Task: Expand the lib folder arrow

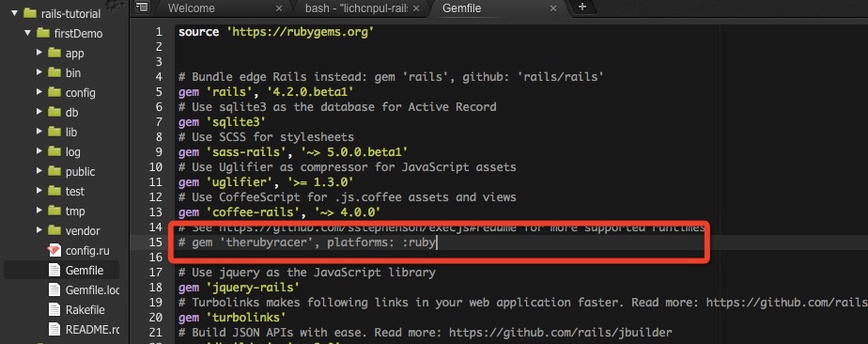Action: [x=39, y=132]
